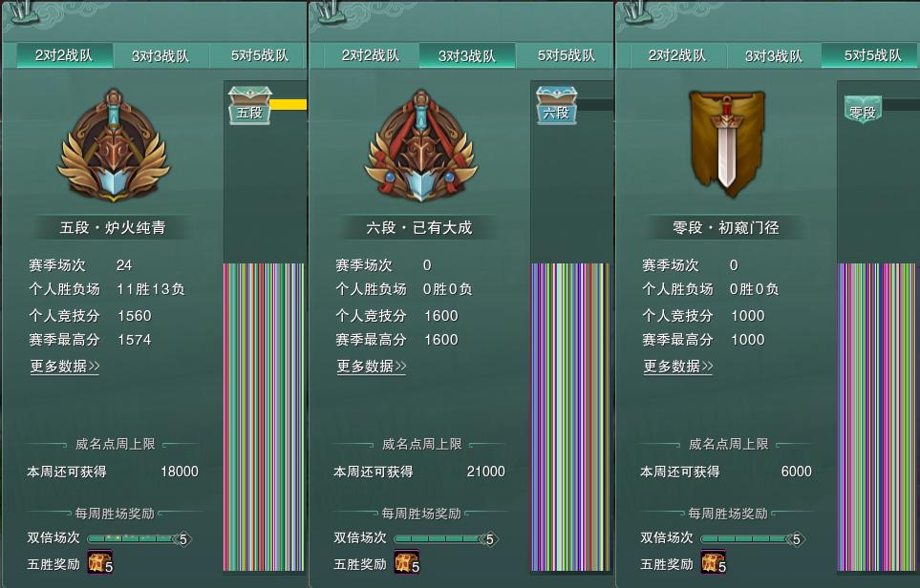Click the 五段 · 炉火纯青 rank title label

113,227
